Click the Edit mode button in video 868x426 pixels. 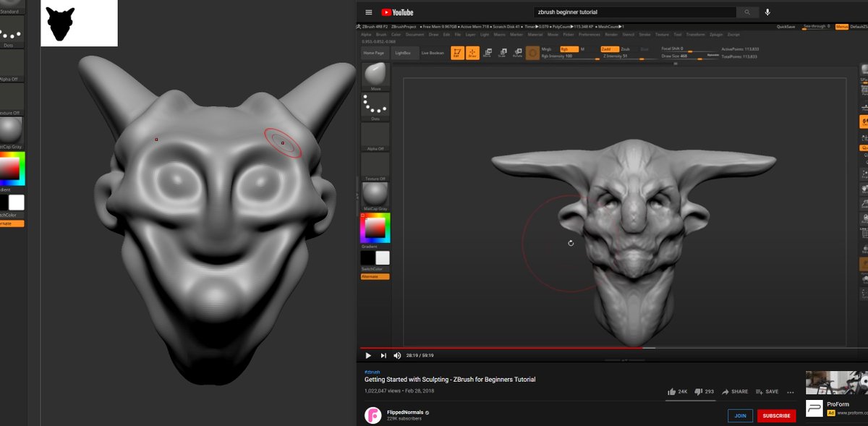(x=457, y=53)
